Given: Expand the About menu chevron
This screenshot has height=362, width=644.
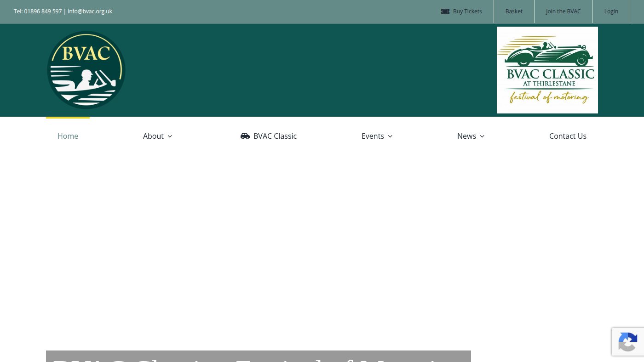Looking at the screenshot, I should [x=170, y=136].
